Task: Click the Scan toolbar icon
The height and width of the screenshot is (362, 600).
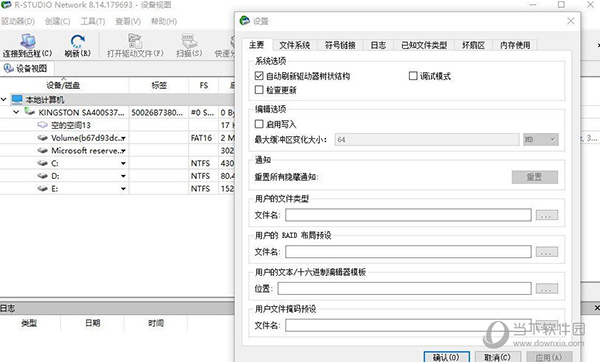Action: (189, 41)
